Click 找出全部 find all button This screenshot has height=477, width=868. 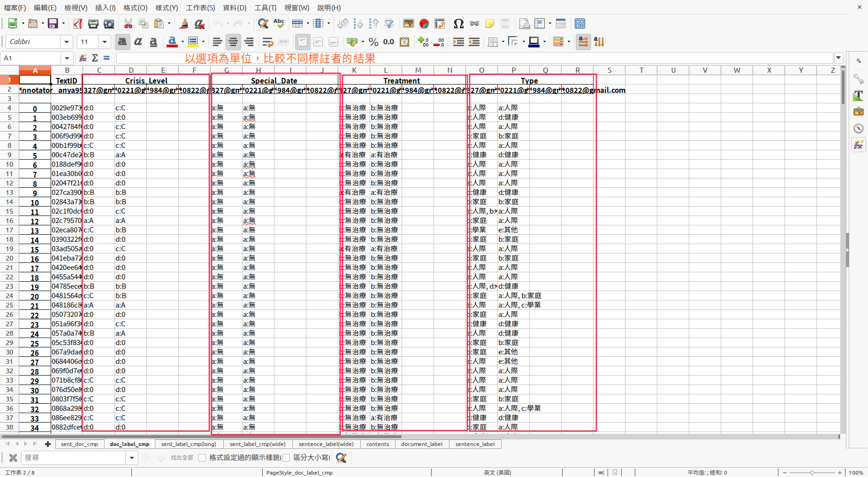pos(182,458)
